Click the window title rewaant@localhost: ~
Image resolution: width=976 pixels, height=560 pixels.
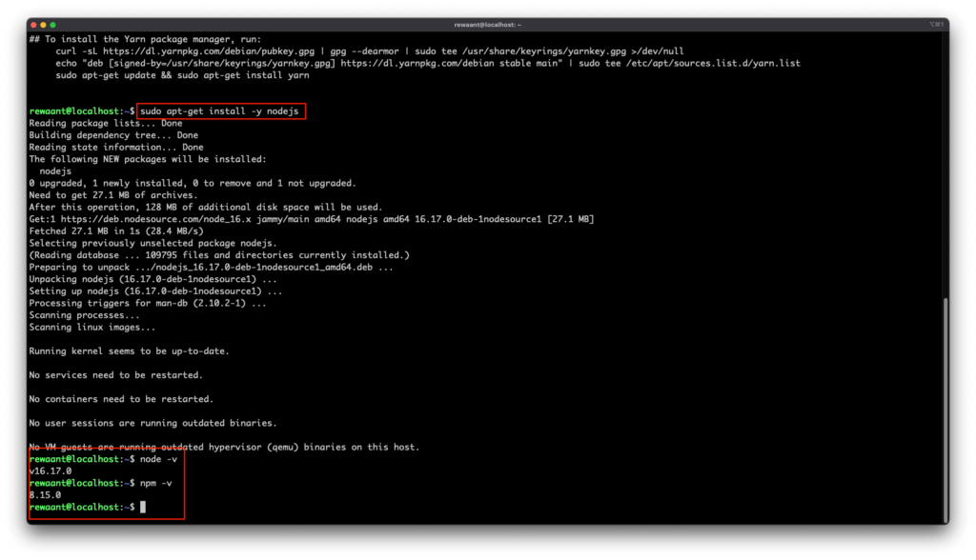click(x=487, y=25)
